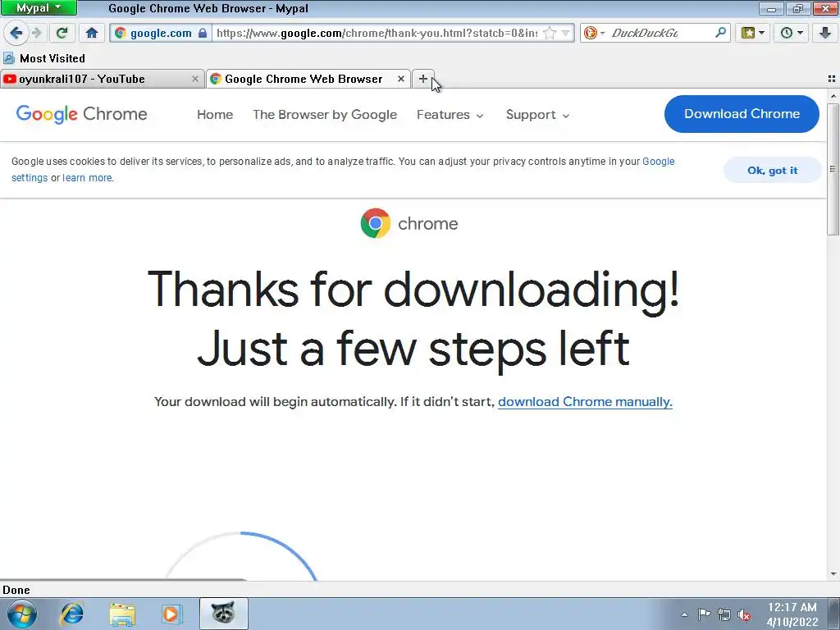840x630 pixels.
Task: Launch Windows Media Player from taskbar
Action: (172, 614)
